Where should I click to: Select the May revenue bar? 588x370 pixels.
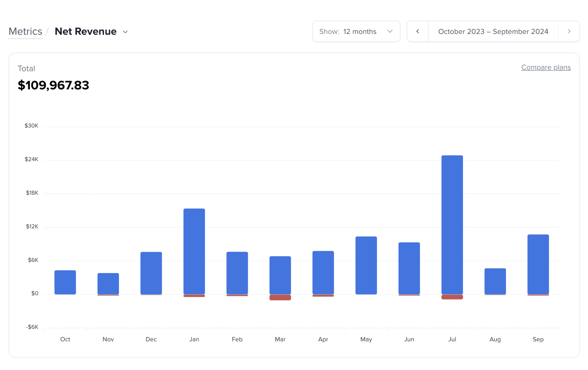366,265
